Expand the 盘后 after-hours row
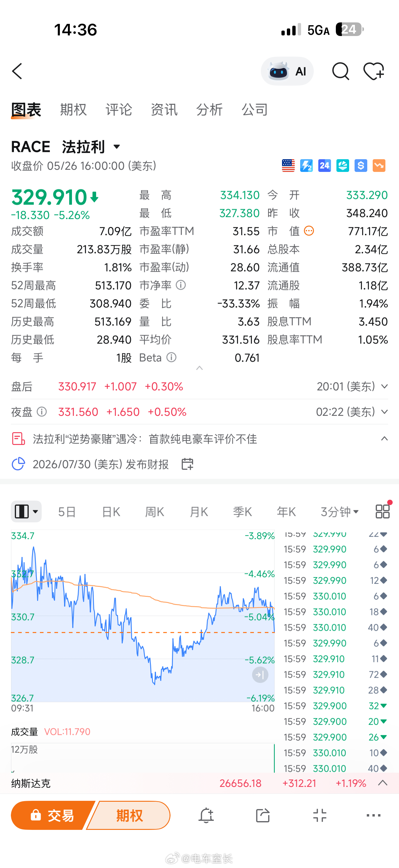The height and width of the screenshot is (868, 399). (x=384, y=386)
